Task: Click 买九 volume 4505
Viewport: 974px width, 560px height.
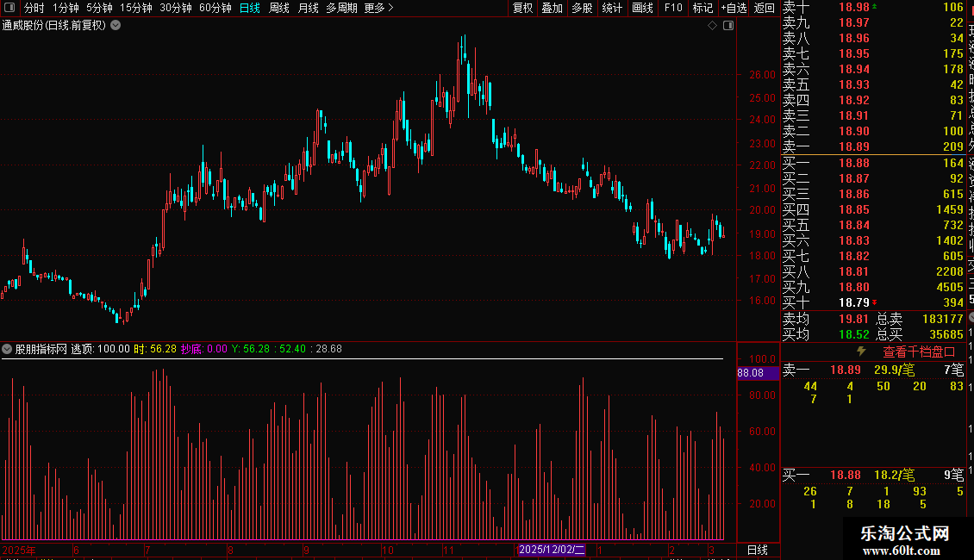Action: click(950, 287)
